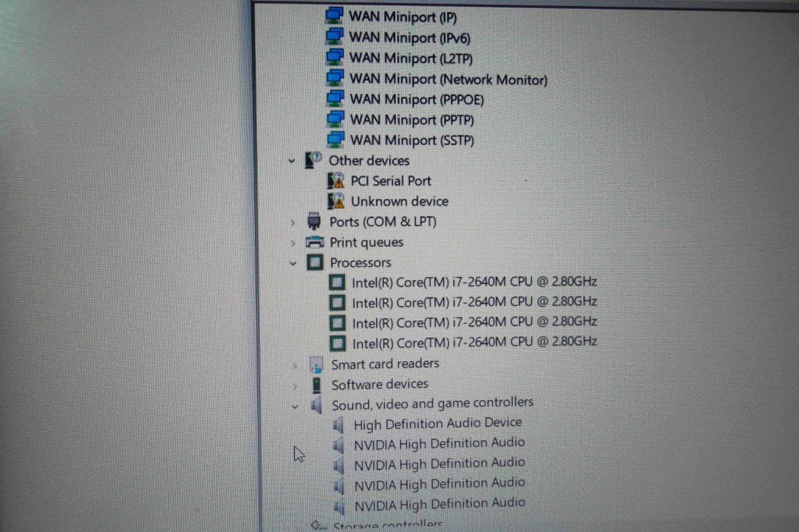
Task: Expand the Software devices category
Action: click(295, 386)
